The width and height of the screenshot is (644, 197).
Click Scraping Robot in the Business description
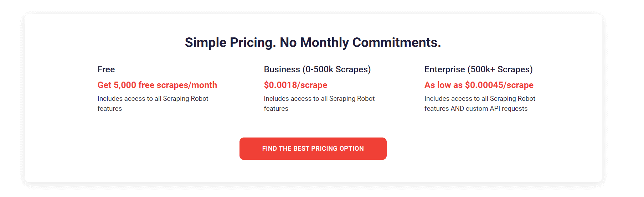point(352,99)
